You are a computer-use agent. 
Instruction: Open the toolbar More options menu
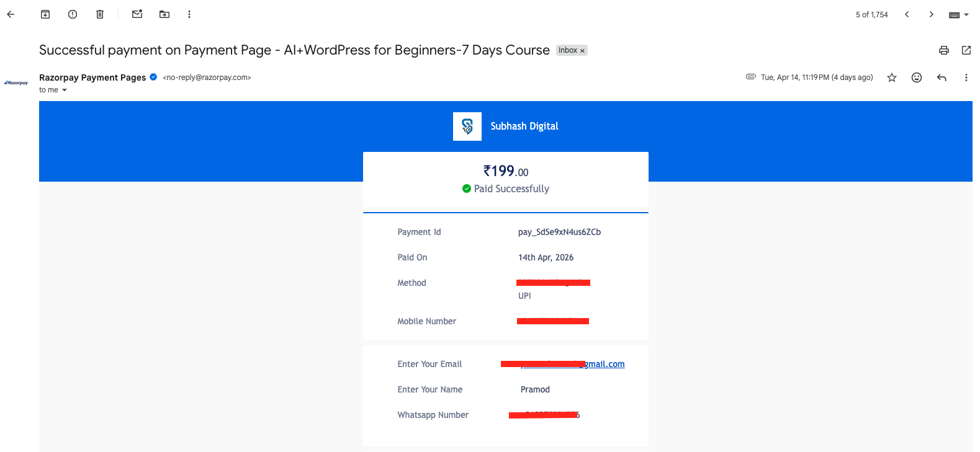tap(189, 14)
